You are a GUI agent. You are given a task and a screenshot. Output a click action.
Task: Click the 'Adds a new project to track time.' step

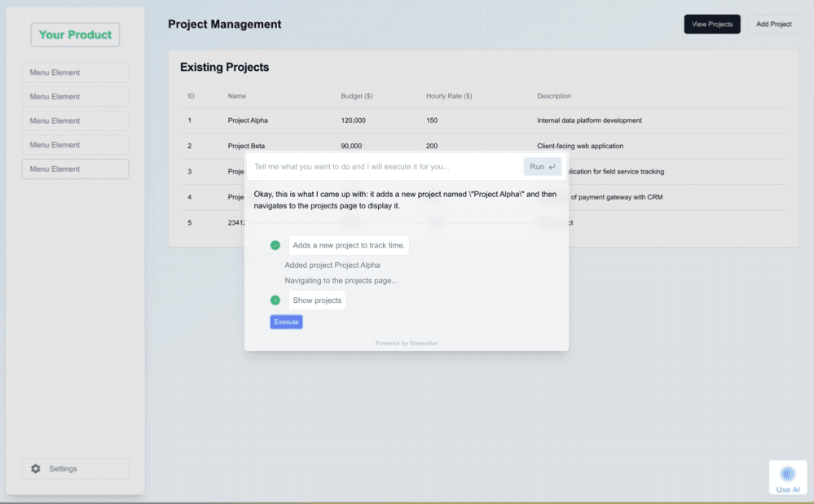point(349,245)
